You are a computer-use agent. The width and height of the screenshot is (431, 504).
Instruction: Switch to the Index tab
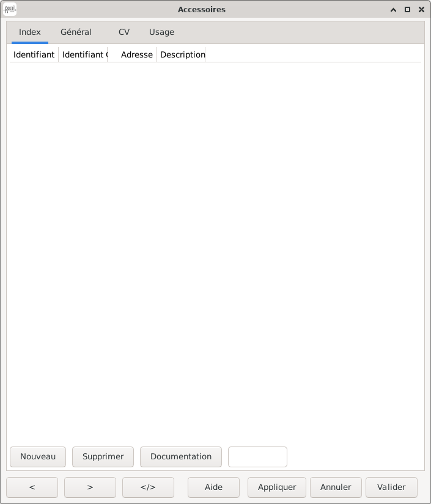pos(30,32)
